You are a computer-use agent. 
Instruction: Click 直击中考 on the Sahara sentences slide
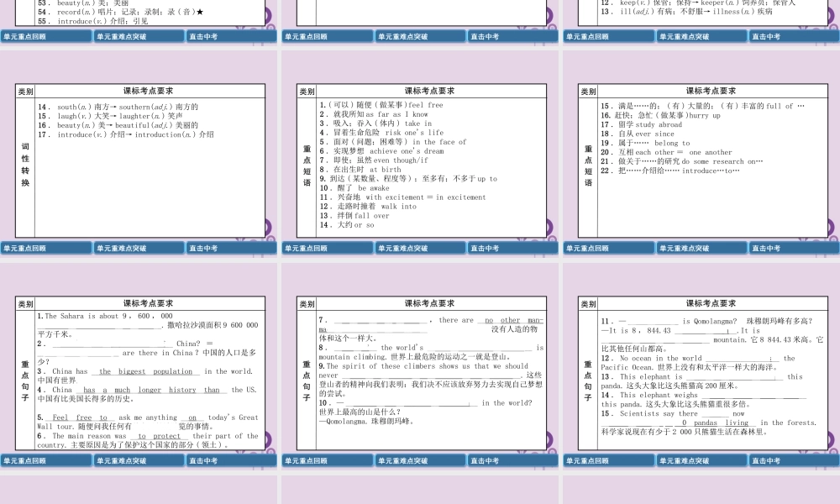pos(232,460)
